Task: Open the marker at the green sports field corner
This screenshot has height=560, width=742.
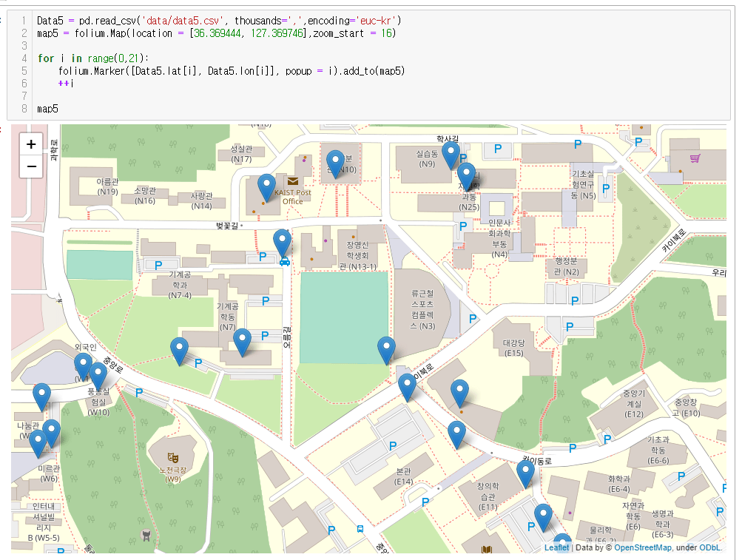Action: point(386,348)
